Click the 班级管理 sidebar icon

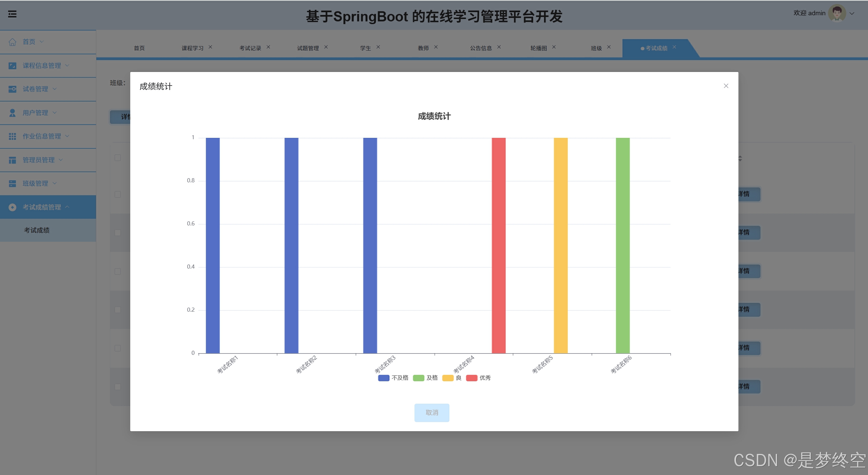(13, 183)
